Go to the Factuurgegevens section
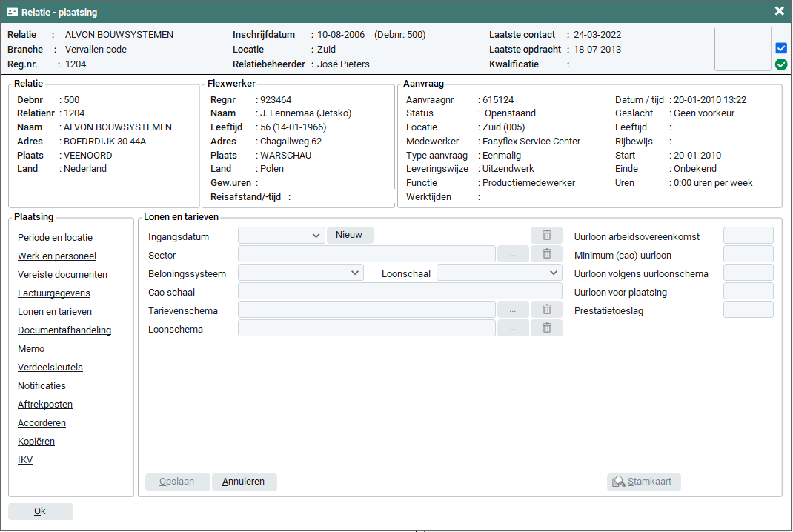The width and height of the screenshot is (793, 532). click(54, 293)
